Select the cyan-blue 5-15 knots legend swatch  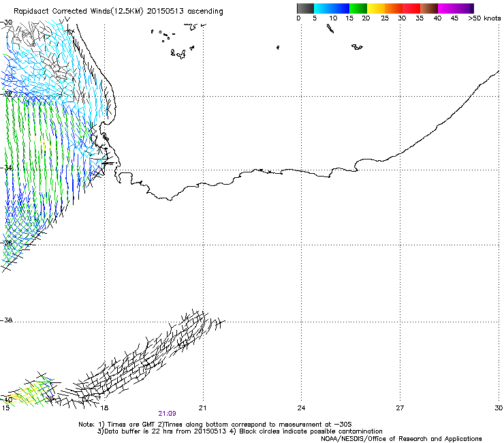tap(332, 8)
